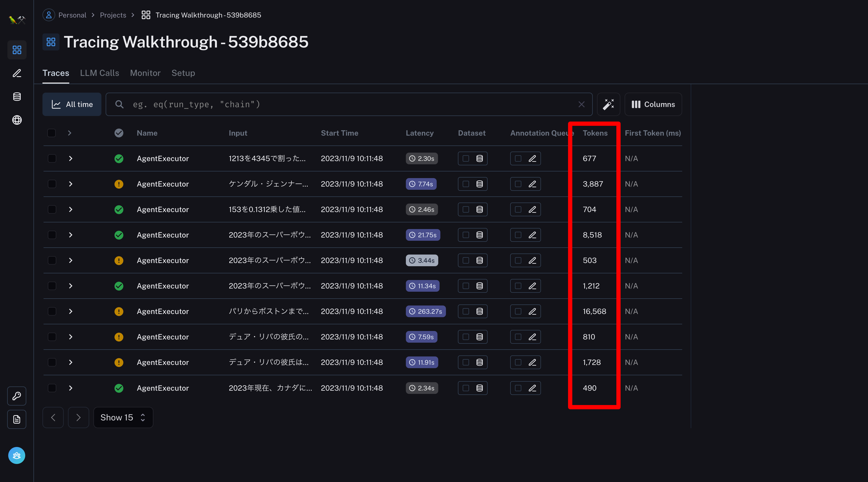
Task: Send the 490-token trace to annotation queue
Action: pyautogui.click(x=525, y=388)
